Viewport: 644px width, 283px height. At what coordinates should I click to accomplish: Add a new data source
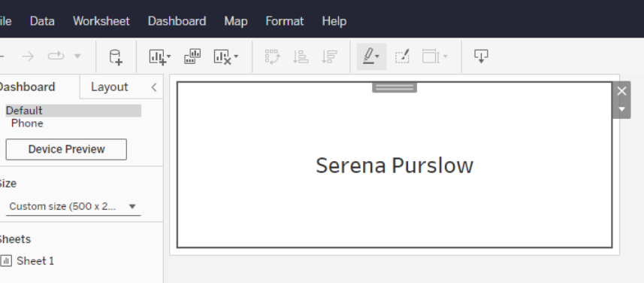click(116, 56)
